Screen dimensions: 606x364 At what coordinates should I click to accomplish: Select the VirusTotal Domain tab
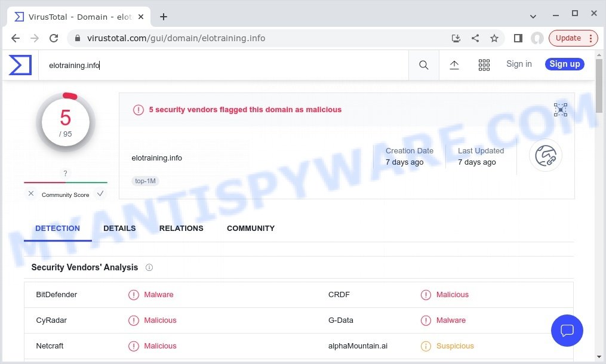point(79,17)
